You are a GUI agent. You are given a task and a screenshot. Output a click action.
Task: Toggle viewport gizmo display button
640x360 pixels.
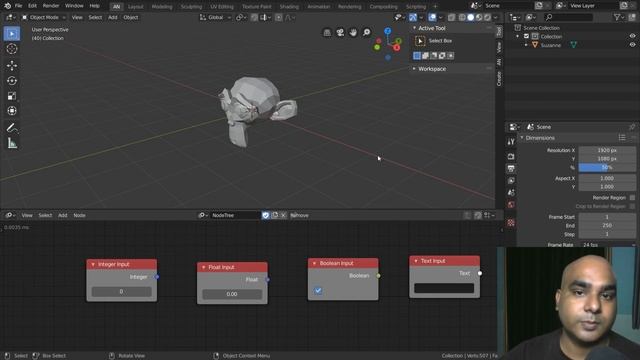tap(413, 18)
